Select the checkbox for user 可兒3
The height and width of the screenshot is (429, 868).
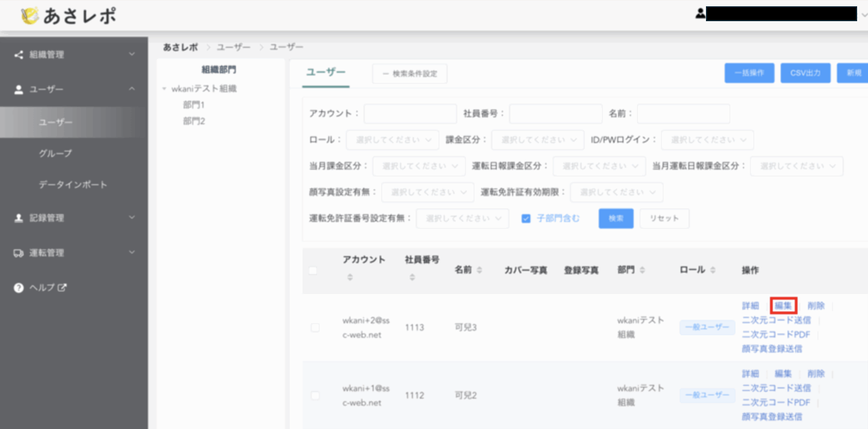[315, 328]
